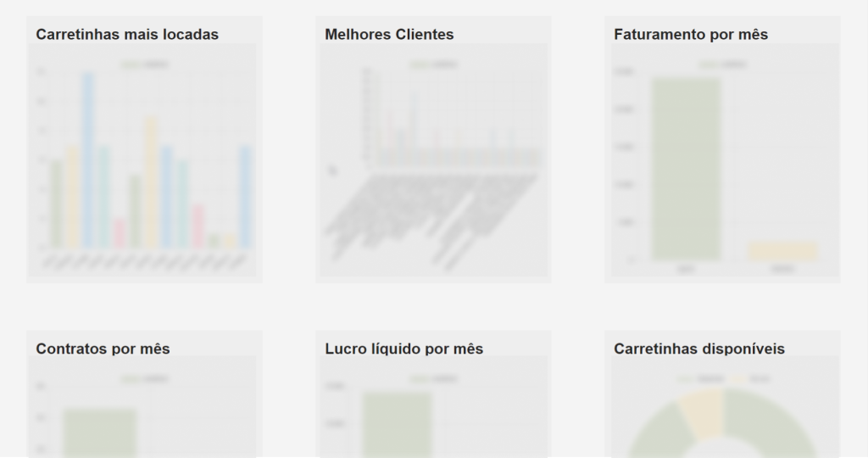Toggle the legend item in Contratos por mês chart
The width and height of the screenshot is (868, 458).
pos(144,379)
